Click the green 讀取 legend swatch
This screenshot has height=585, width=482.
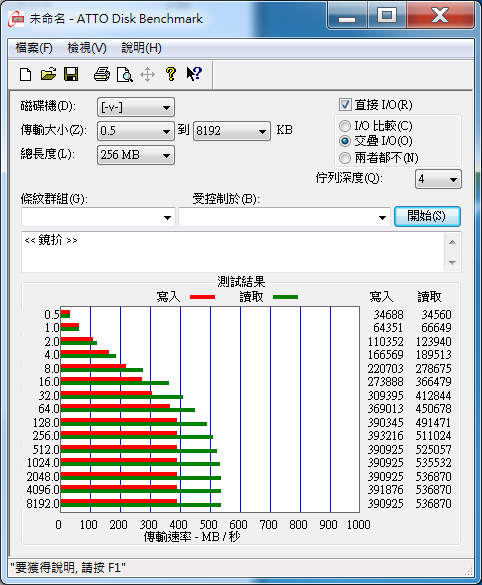[x=285, y=297]
